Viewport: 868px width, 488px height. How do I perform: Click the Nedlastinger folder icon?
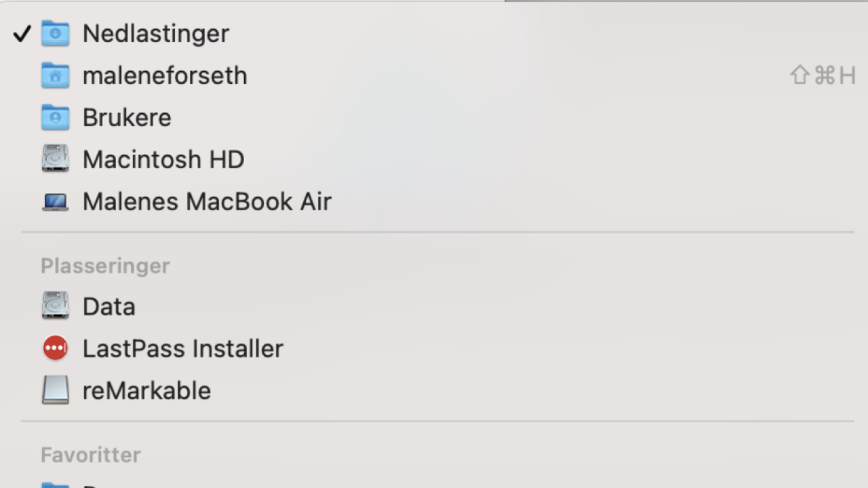click(x=55, y=33)
